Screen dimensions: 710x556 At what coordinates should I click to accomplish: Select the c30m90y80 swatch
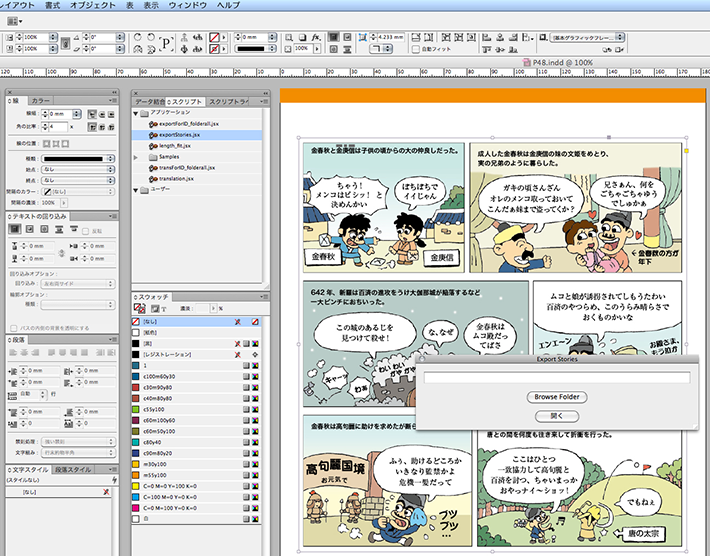click(196, 388)
